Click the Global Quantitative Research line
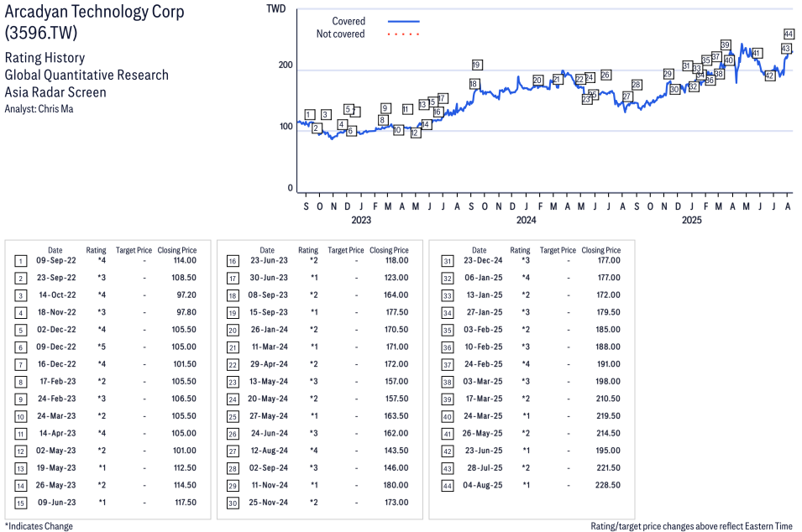802x532 pixels. 86,76
